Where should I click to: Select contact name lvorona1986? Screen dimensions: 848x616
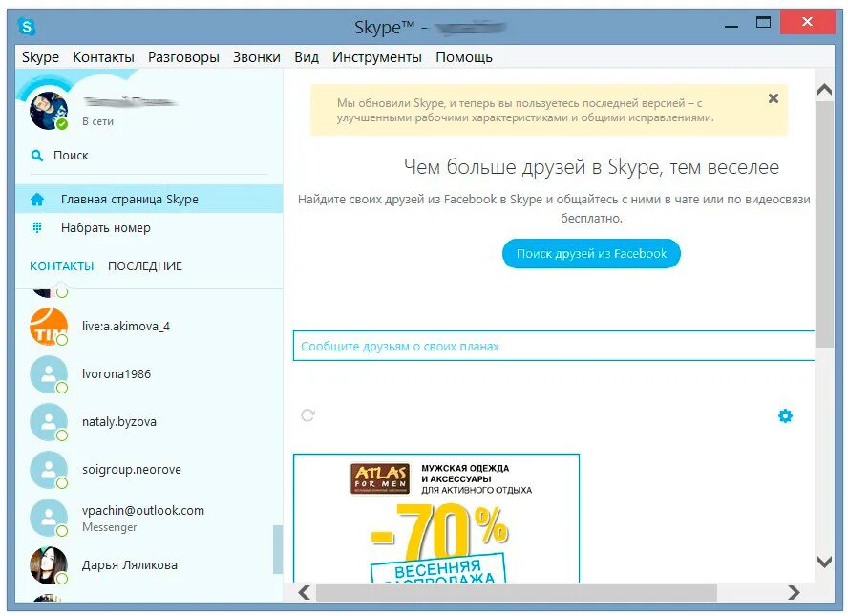[117, 374]
